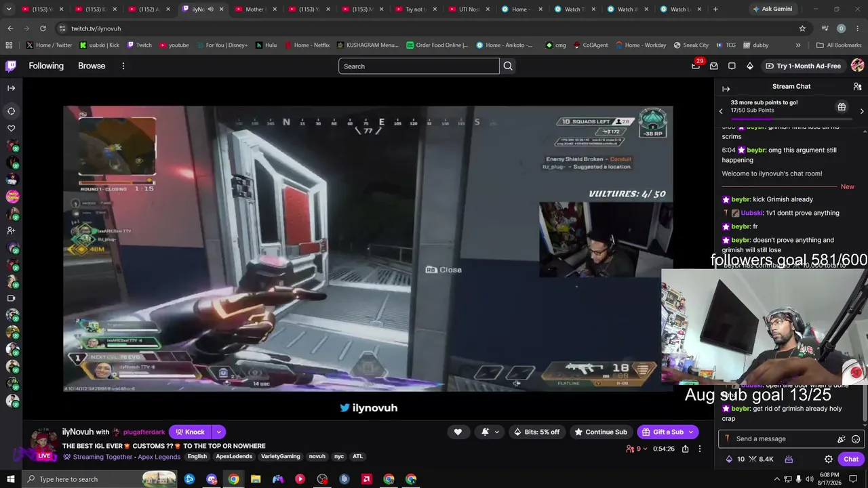
Task: Click the Get Bits diamond icon
Action: point(750,66)
